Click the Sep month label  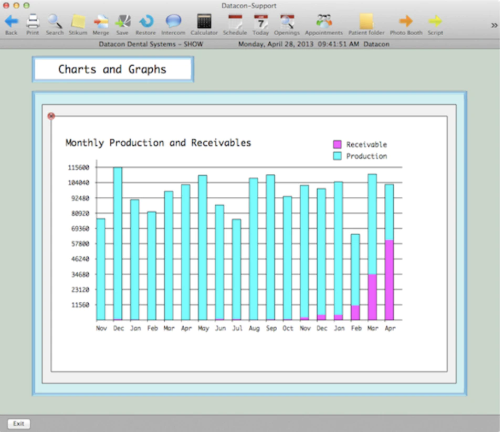point(271,328)
